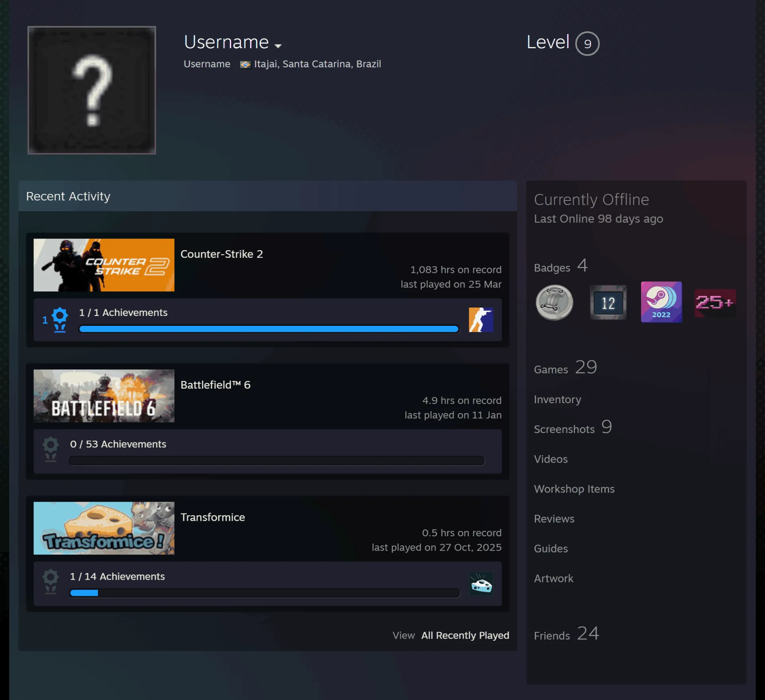Click Last Online 98 days ago text
The image size is (765, 700).
(598, 219)
